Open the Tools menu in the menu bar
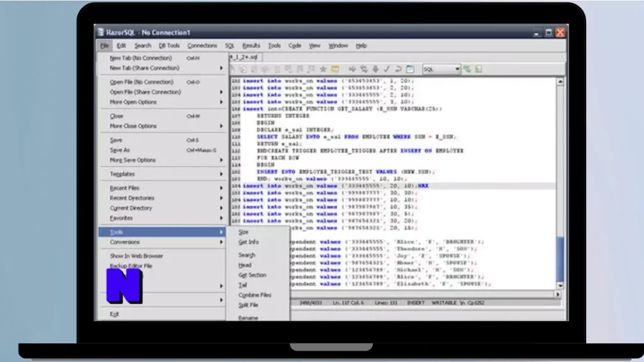Screen dimensions: 644x362 point(274,45)
